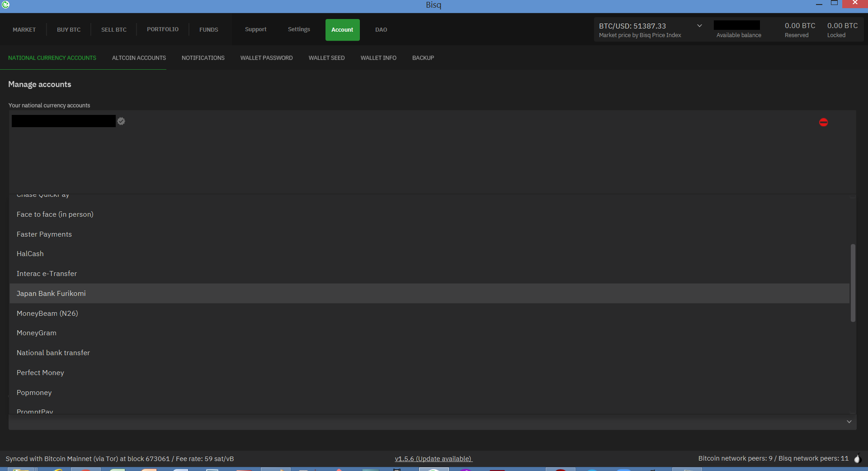Navigate to the Portfolio section
Screen dimensions: 868x471
click(162, 29)
